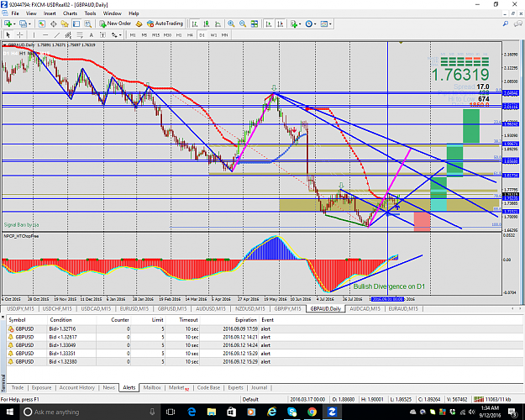The width and height of the screenshot is (525, 420).
Task: Select the horizontal line drawing tool
Action: pyautogui.click(x=45, y=34)
